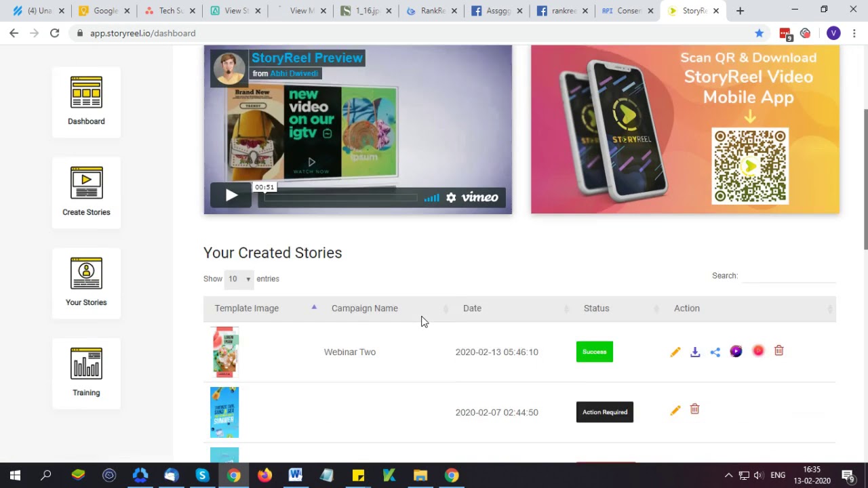Click the date 2020-02-07 02:44:50

coord(497,412)
